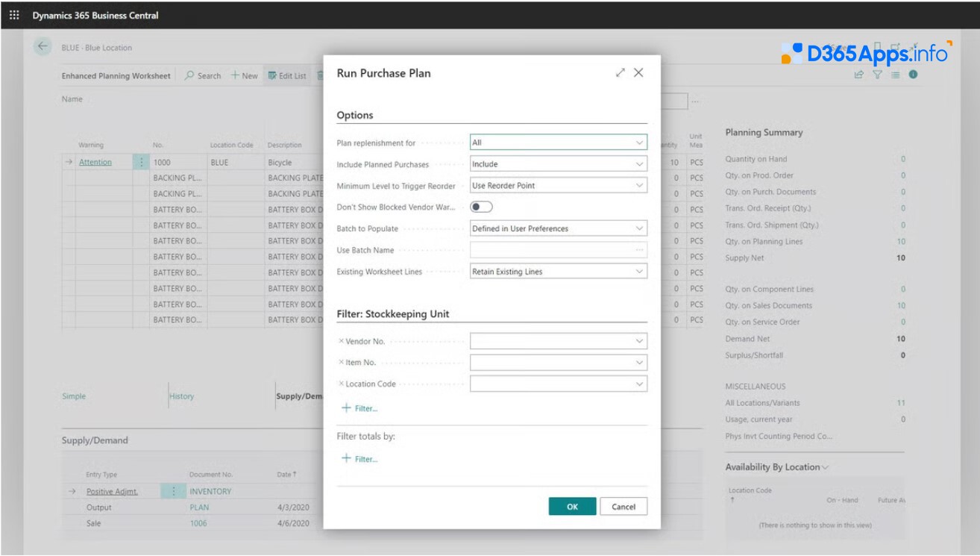Click the Sale entry type cell
The image size is (980, 556).
(94, 523)
